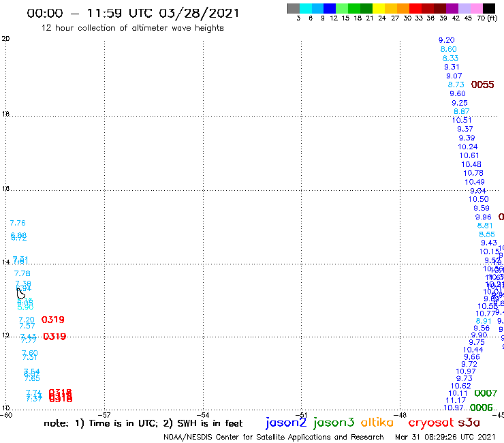Click the green jason3 time label 0007
Image resolution: width=504 pixels, height=443 pixels.
coord(486,393)
